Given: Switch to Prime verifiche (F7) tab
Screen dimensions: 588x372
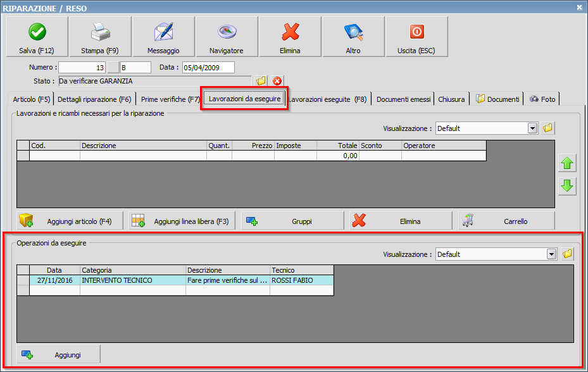Looking at the screenshot, I should tap(170, 99).
